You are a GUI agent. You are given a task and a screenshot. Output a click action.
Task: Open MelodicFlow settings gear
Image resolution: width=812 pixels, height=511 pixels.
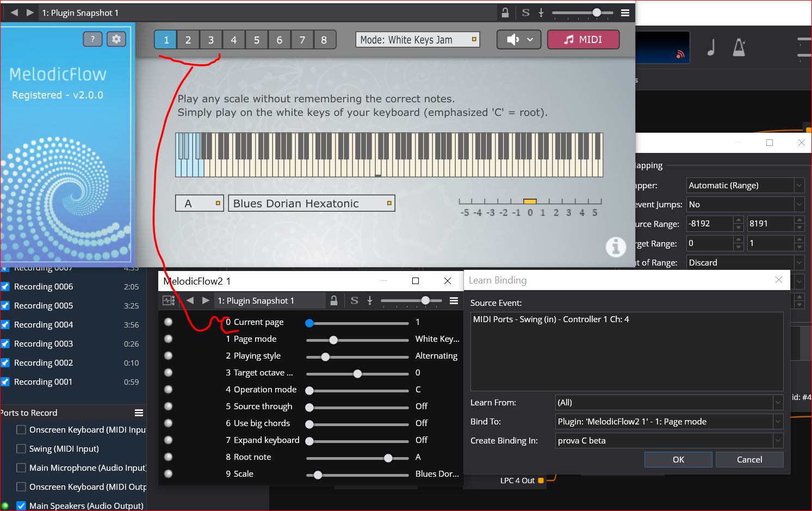pos(116,39)
